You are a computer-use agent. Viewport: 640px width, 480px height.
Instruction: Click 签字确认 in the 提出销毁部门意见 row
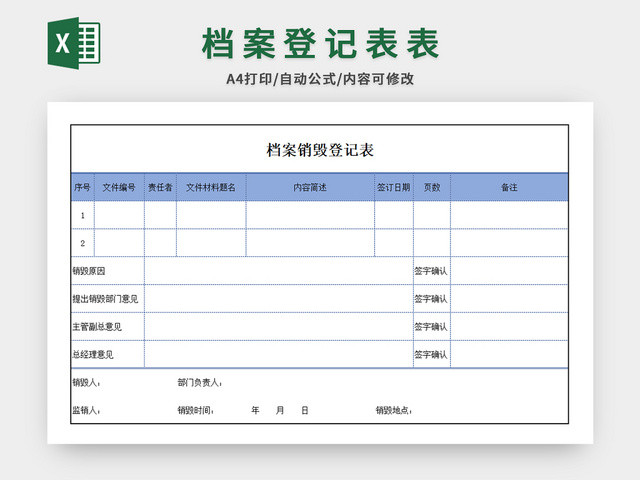431,299
